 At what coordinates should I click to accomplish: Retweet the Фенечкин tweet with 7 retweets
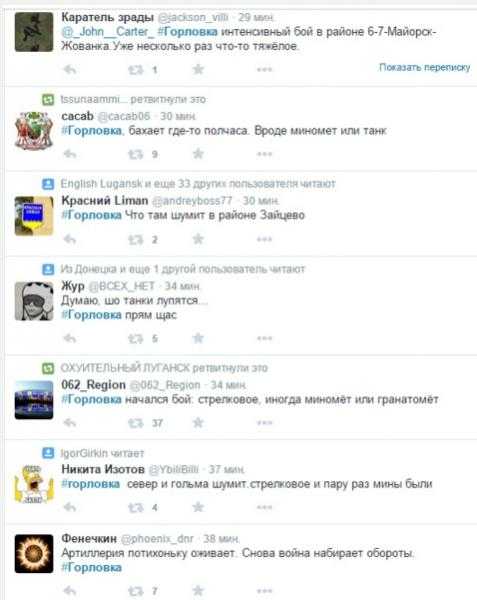click(x=135, y=591)
